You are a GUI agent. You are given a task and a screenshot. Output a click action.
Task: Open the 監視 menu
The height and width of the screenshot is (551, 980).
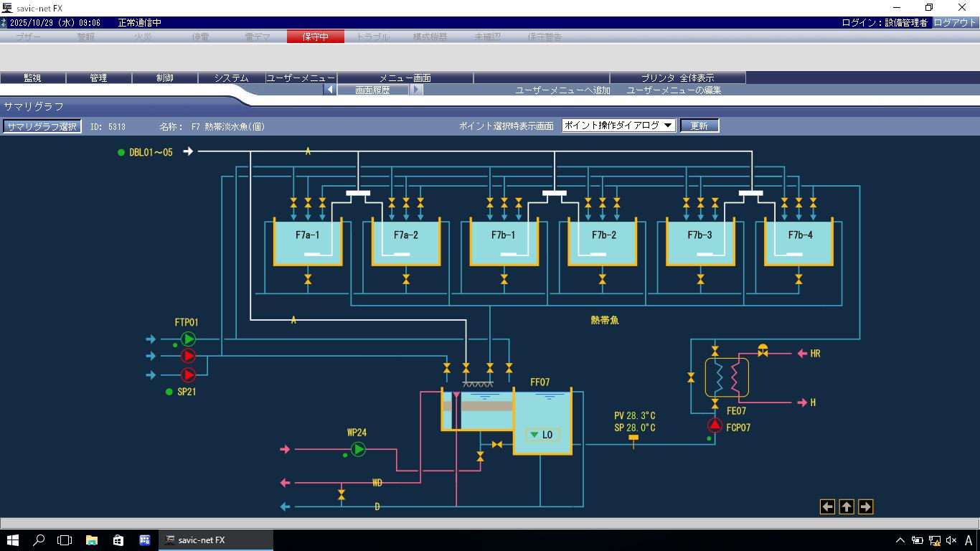click(32, 77)
